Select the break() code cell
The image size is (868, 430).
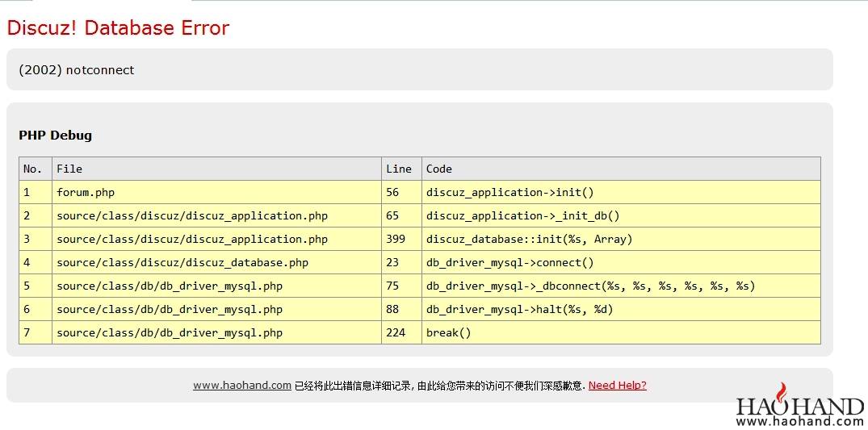[621, 332]
